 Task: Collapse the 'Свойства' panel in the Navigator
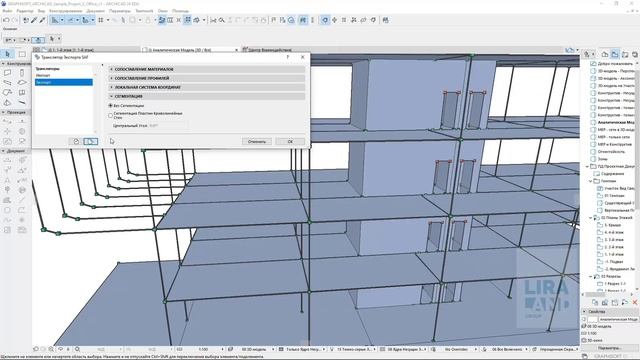[x=584, y=311]
